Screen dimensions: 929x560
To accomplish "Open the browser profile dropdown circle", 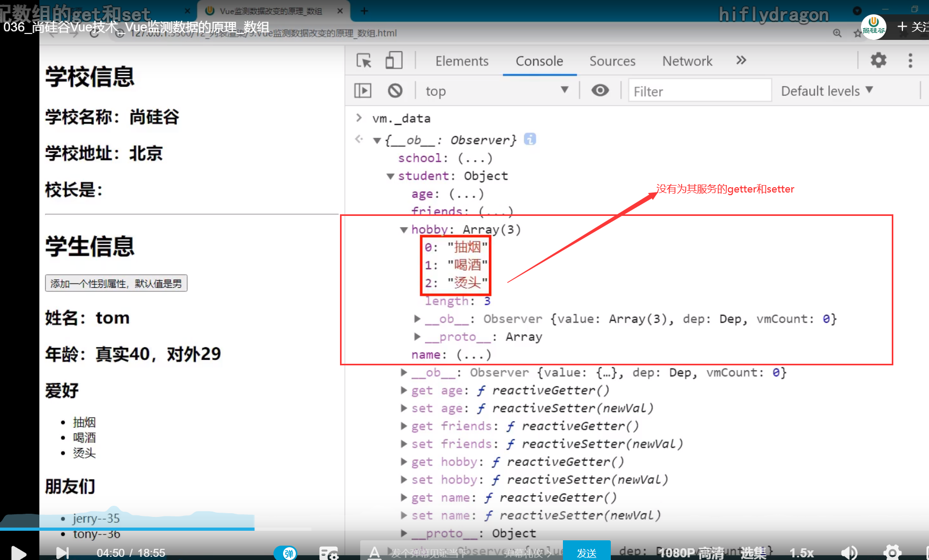I will [x=857, y=10].
